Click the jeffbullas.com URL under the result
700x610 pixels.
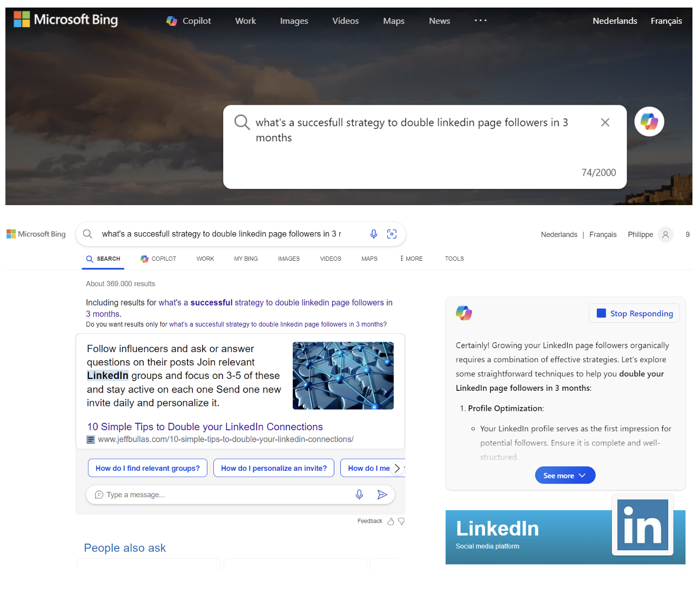tap(226, 439)
